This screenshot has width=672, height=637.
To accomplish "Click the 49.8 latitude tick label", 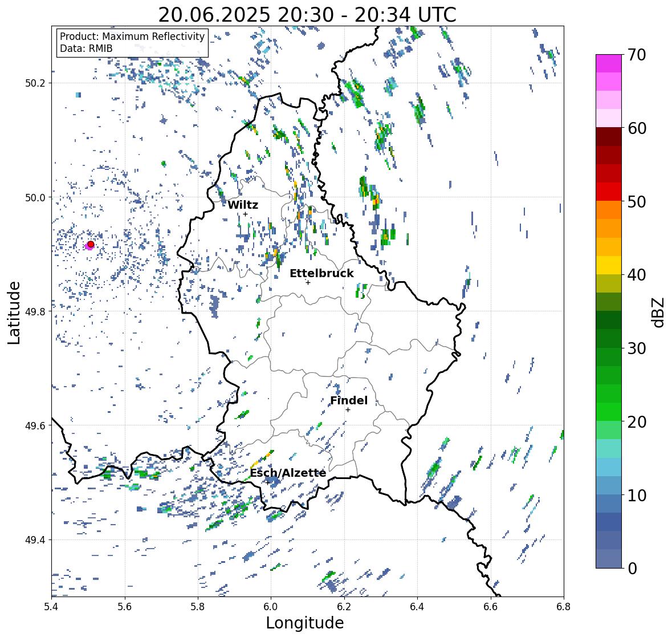I will 35,311.
